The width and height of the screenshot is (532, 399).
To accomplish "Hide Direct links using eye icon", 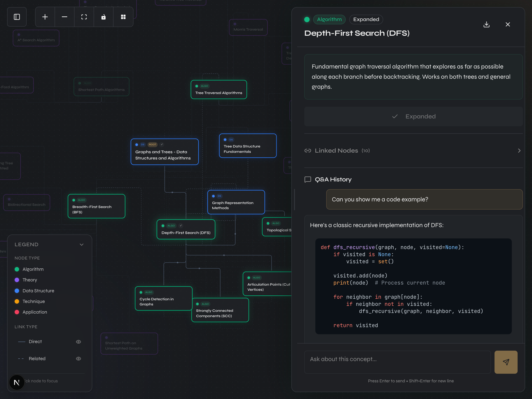I will tap(79, 342).
